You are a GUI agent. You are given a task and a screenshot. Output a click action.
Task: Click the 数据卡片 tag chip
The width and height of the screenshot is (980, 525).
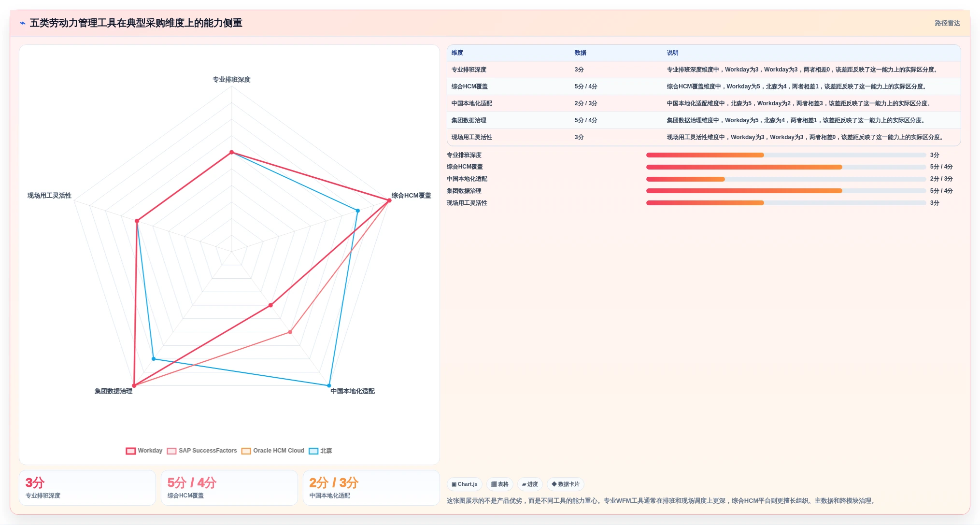click(566, 484)
